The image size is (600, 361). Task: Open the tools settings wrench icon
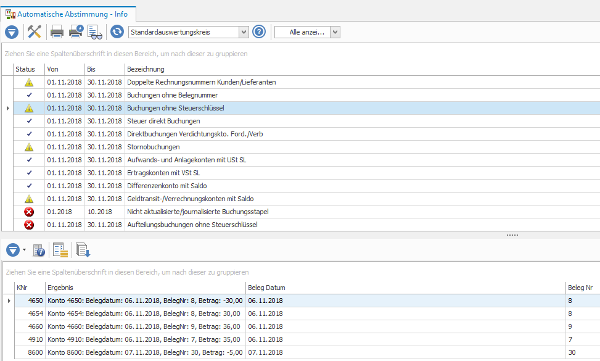tap(34, 32)
